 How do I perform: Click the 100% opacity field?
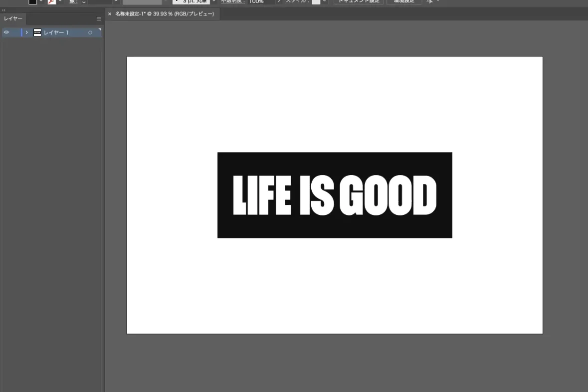point(261,1)
